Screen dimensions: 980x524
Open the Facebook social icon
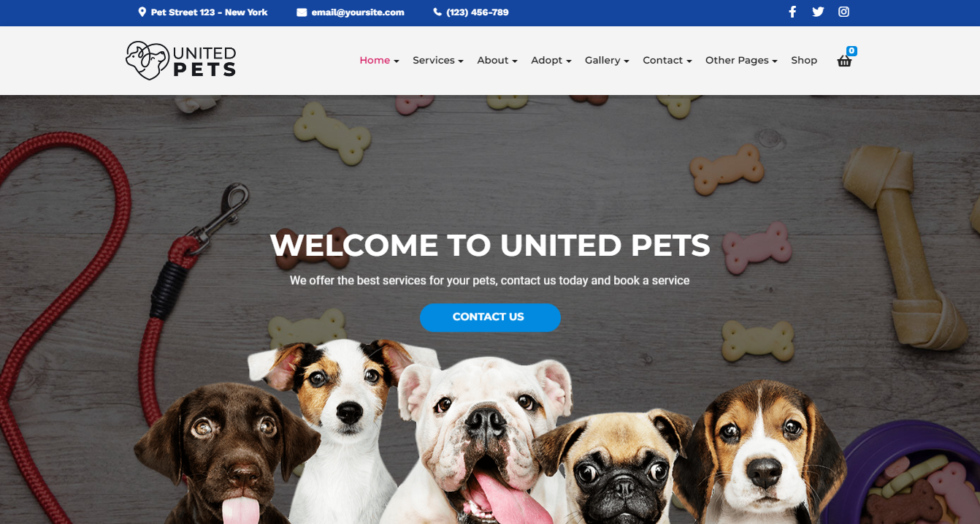[x=792, y=12]
